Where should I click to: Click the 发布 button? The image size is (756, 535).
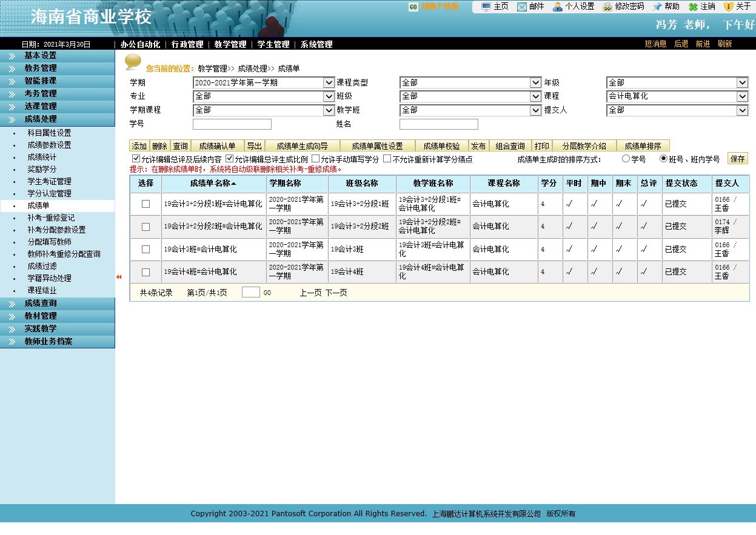point(478,146)
